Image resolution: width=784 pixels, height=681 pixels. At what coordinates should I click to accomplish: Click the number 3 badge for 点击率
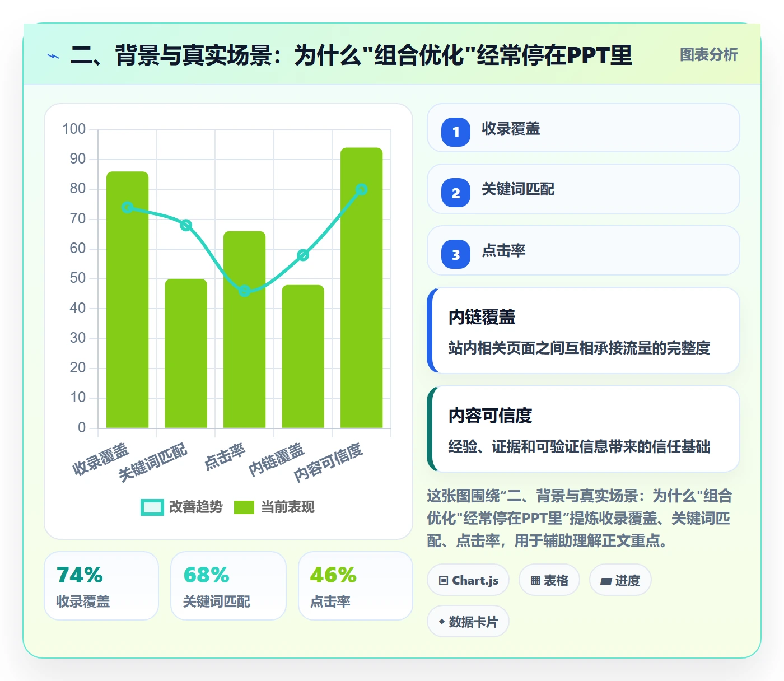(456, 254)
